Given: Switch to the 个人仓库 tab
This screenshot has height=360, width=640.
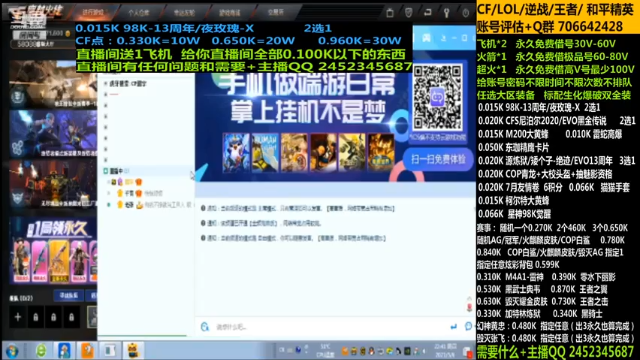Looking at the screenshot, I should 138,13.
